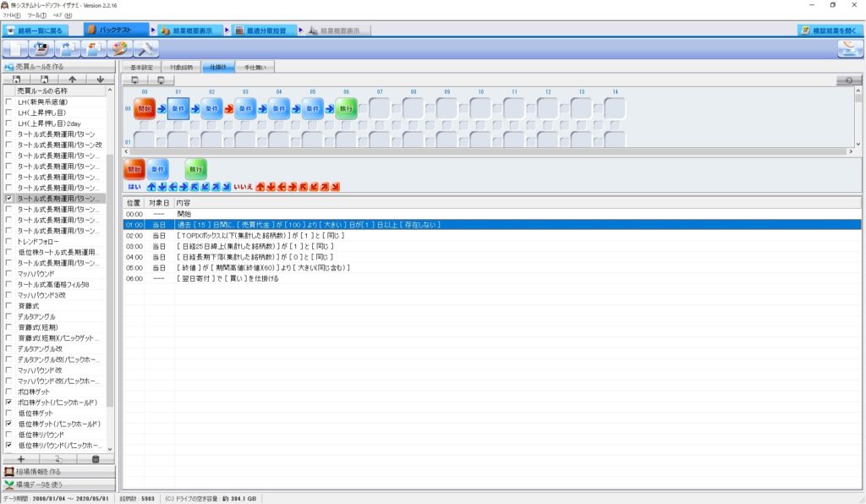Add a new trading rule with plus icon
This screenshot has height=504, width=866.
click(x=20, y=458)
